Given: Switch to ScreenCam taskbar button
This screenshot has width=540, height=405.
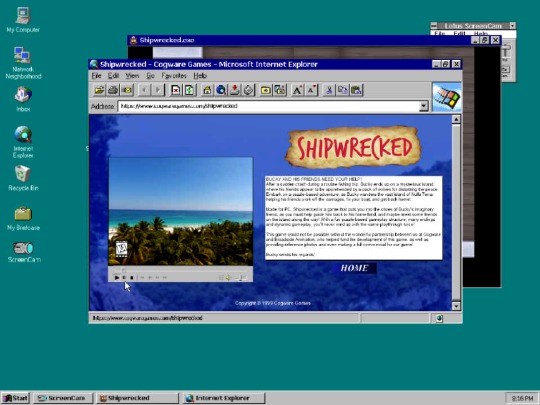Looking at the screenshot, I should tap(64, 398).
